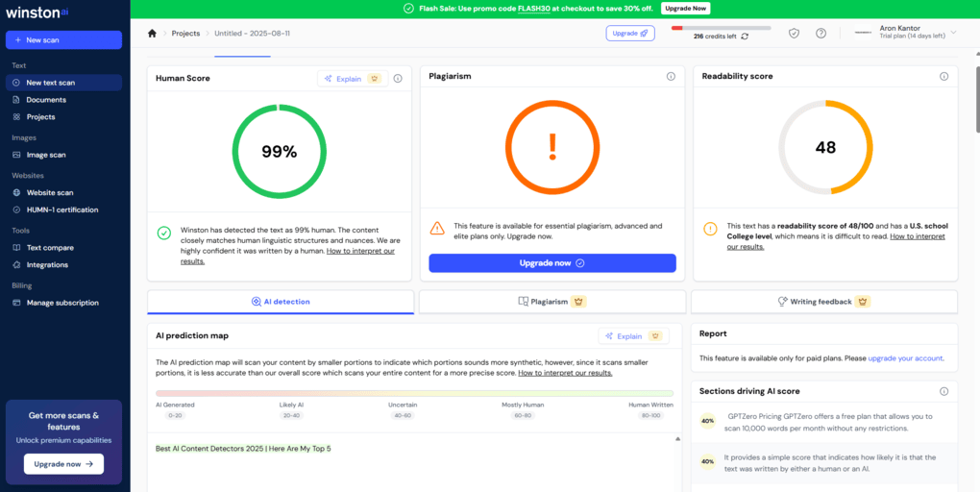Expand Aron Kantor account dropdown
This screenshot has height=492, width=980.
click(x=953, y=34)
